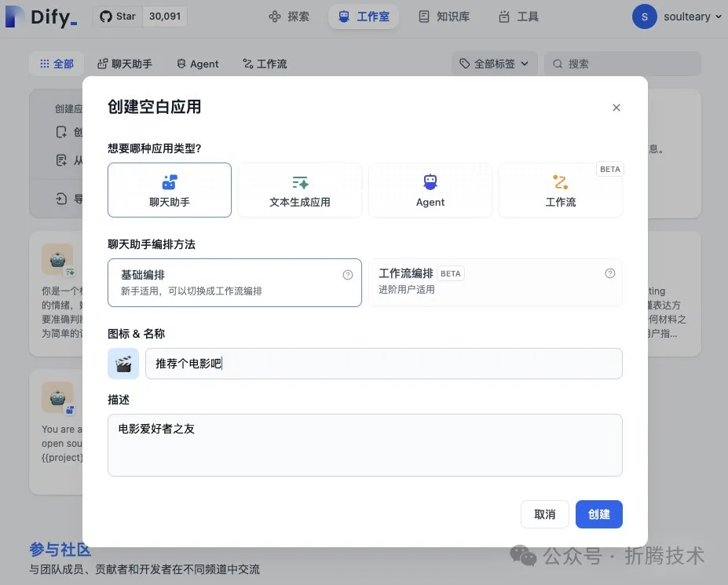Click the 工具 icon in navigation
Image resolution: width=728 pixels, height=585 pixels.
pyautogui.click(x=503, y=16)
